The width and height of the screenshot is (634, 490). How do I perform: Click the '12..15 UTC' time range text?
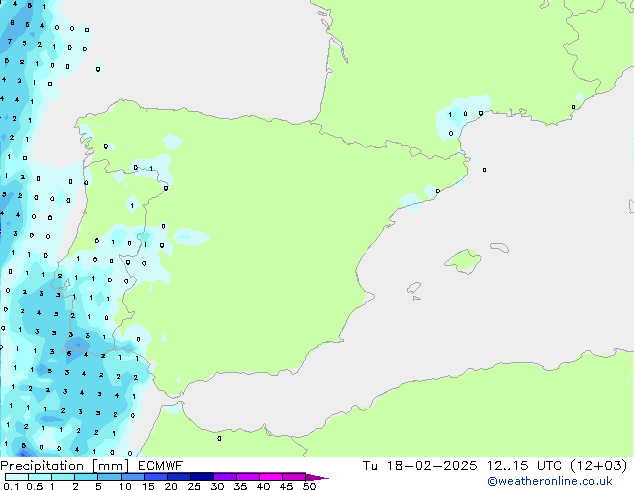click(524, 466)
